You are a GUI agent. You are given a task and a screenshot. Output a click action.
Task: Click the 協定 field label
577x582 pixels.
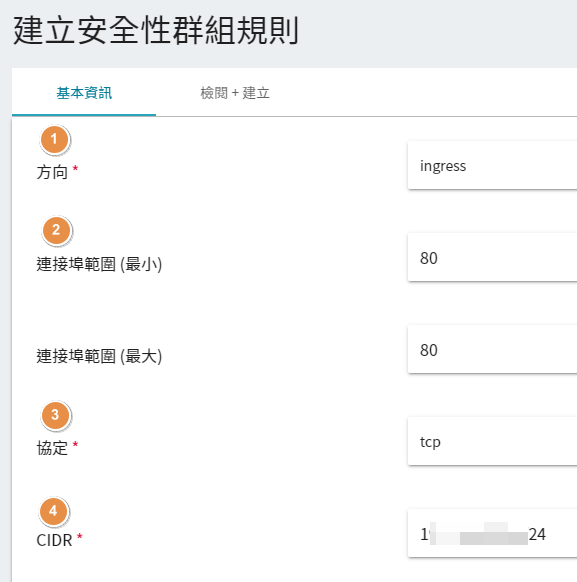(52, 448)
